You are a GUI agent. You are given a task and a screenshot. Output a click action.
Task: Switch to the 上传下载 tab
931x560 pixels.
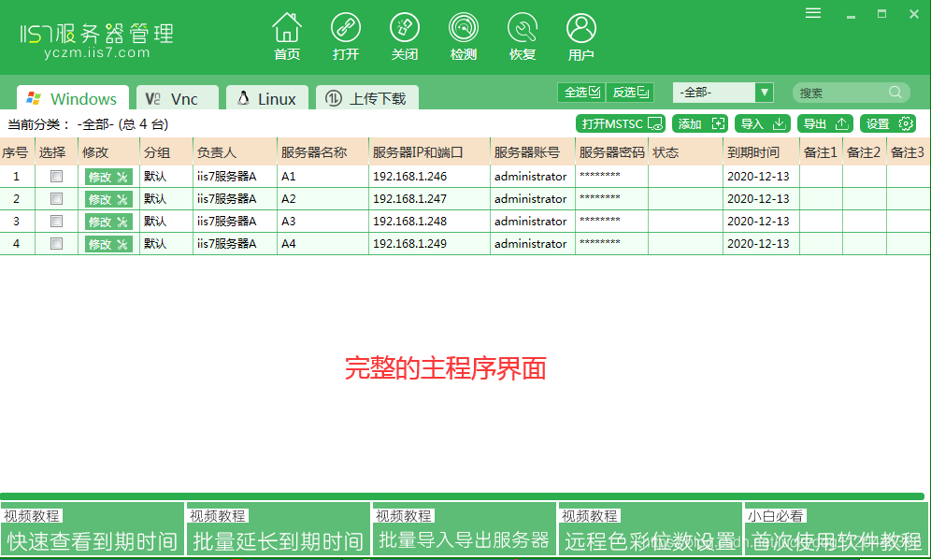367,98
